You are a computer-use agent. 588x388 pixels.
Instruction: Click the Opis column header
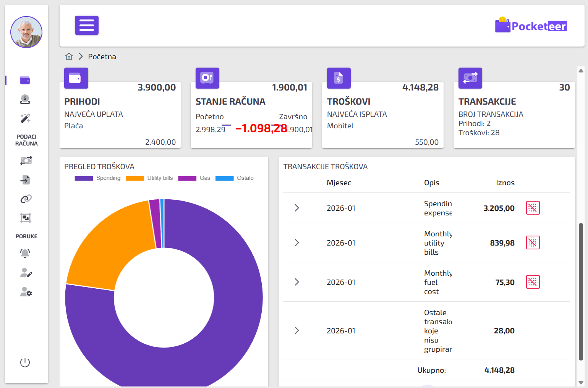pos(432,183)
